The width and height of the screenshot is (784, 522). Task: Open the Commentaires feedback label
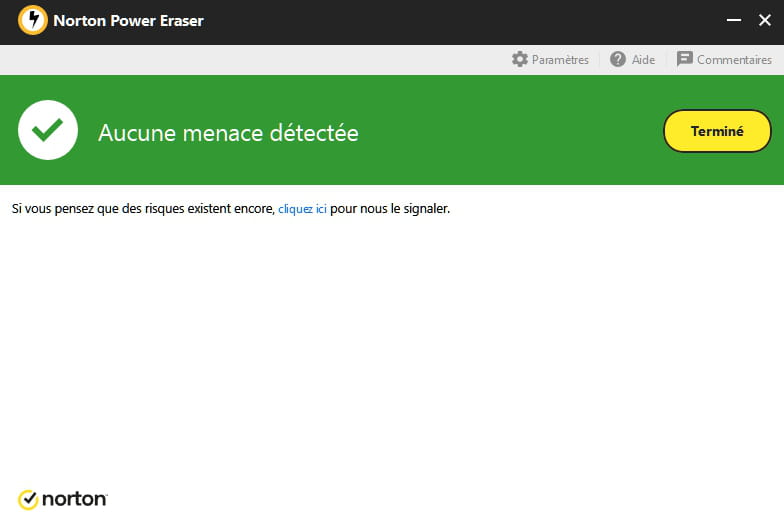pyautogui.click(x=734, y=60)
